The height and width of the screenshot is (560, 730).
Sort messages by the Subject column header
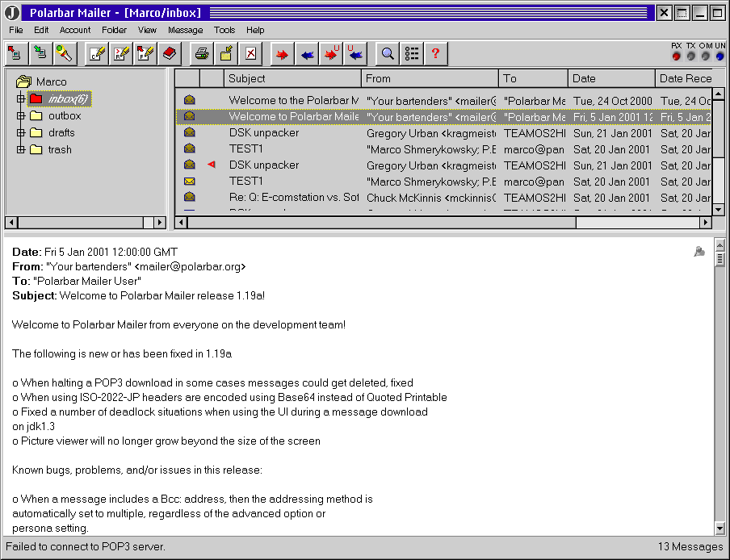292,78
